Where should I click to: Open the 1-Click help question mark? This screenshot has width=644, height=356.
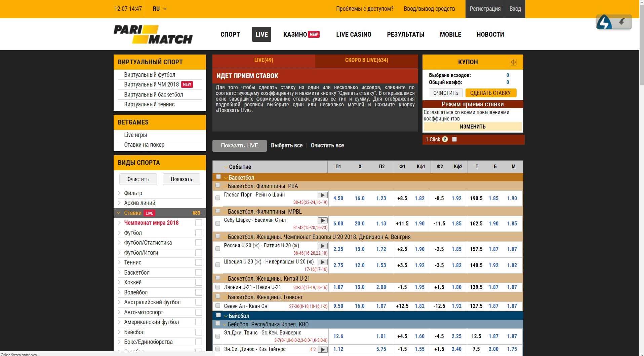tap(445, 139)
